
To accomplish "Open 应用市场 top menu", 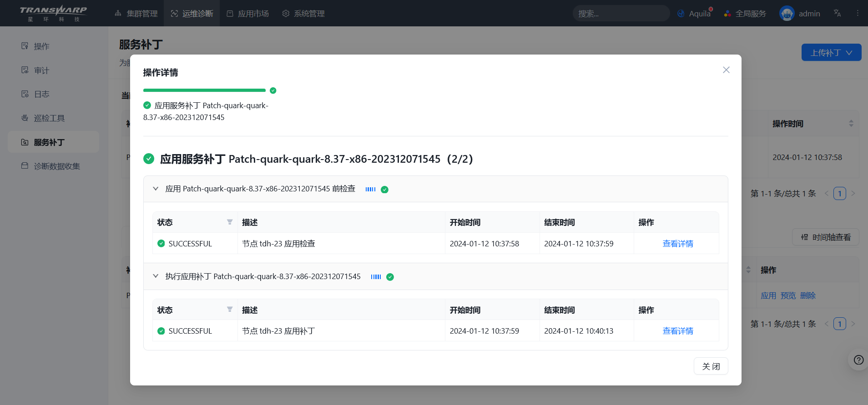I will click(247, 14).
